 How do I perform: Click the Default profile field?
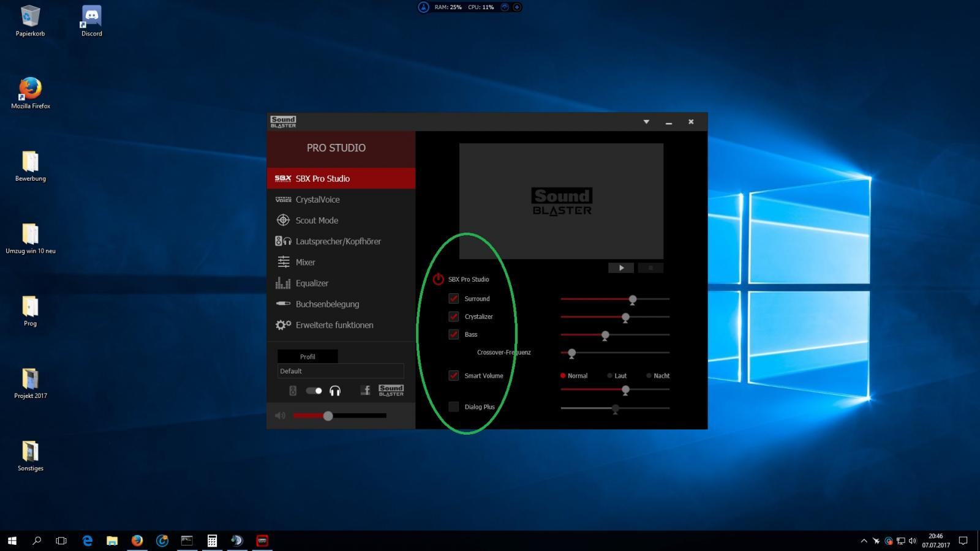click(341, 371)
